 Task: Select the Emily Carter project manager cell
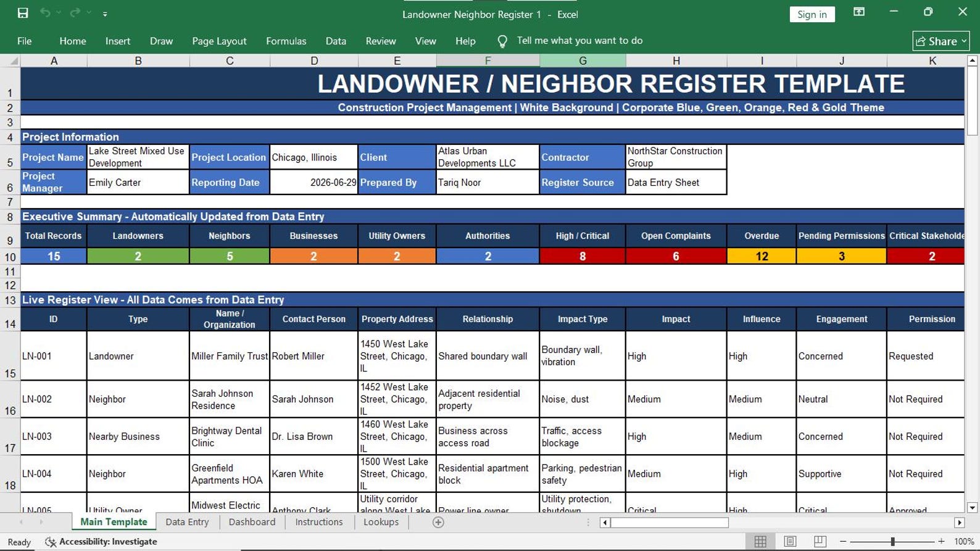pos(138,183)
